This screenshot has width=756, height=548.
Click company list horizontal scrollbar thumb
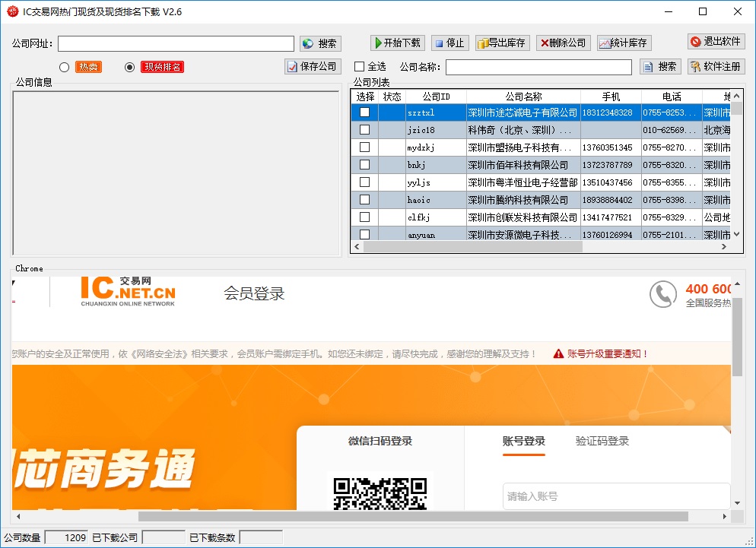pyautogui.click(x=473, y=246)
